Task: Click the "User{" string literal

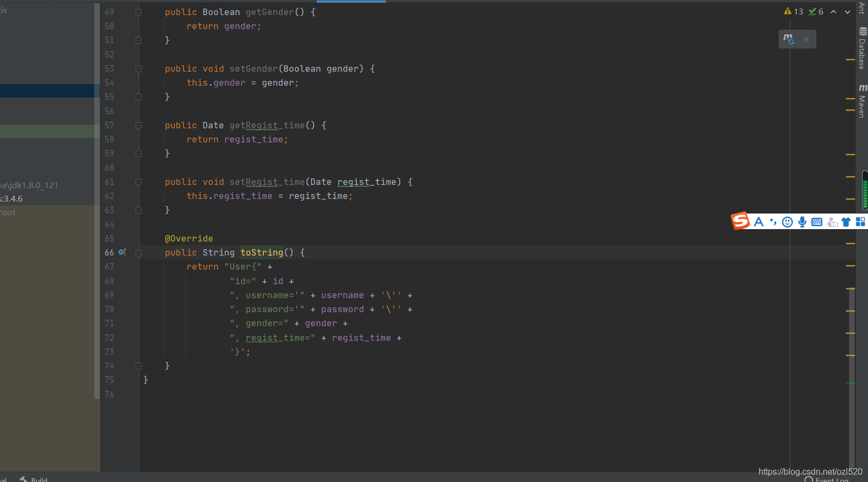Action: [x=242, y=266]
